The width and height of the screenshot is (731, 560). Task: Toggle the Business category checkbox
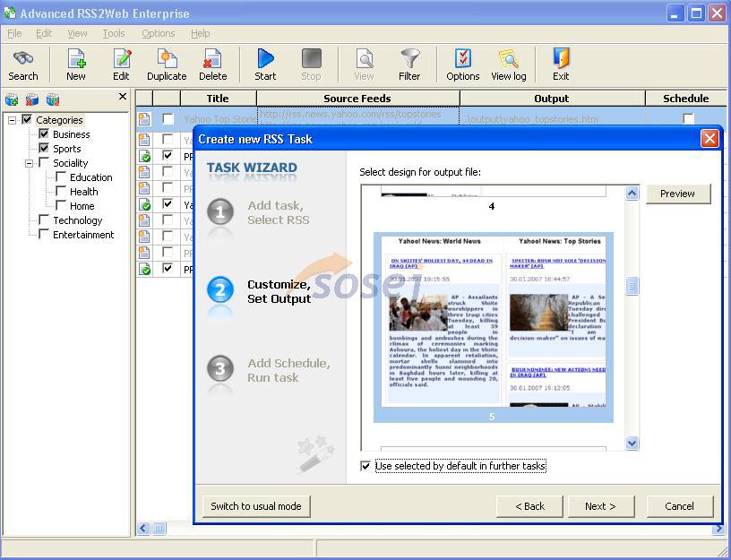click(x=44, y=134)
